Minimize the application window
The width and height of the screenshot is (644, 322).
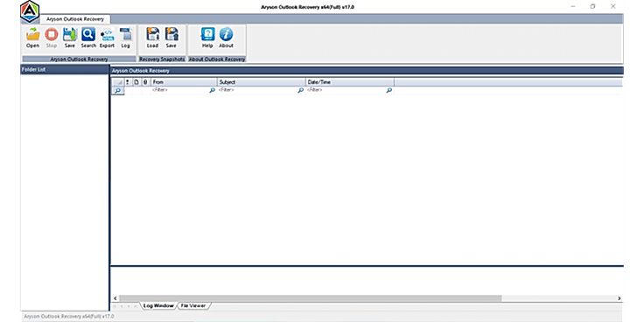(x=573, y=7)
